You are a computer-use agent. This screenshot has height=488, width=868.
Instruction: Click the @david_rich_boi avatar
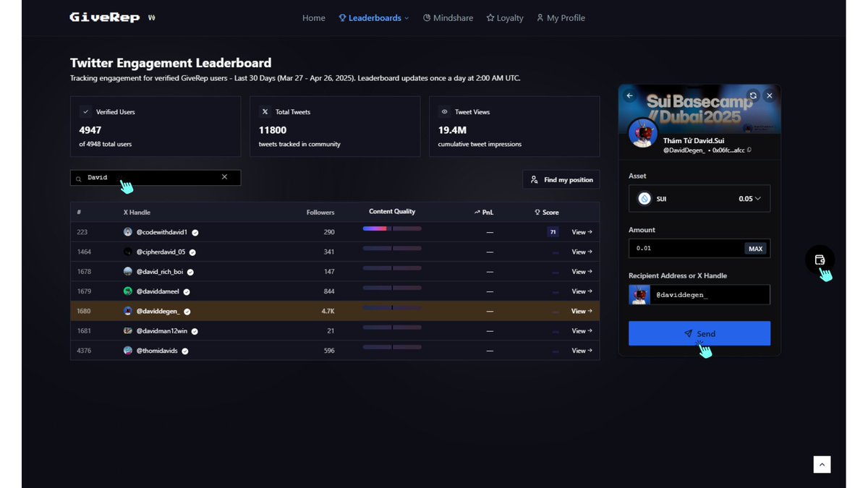[x=128, y=272]
